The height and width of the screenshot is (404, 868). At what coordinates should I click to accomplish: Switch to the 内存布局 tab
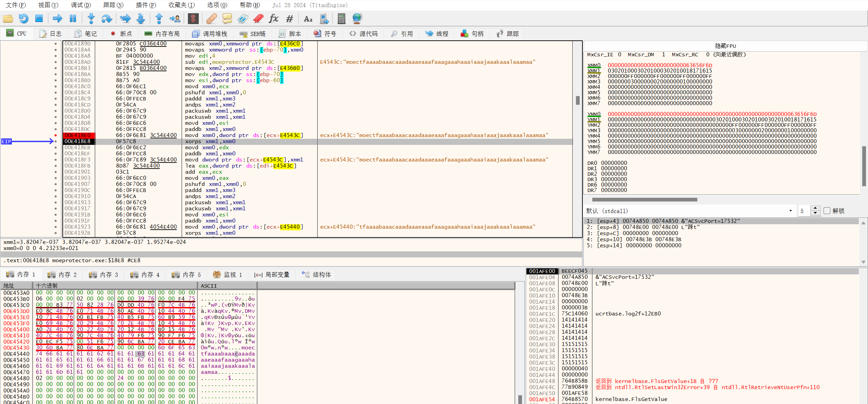click(x=162, y=34)
